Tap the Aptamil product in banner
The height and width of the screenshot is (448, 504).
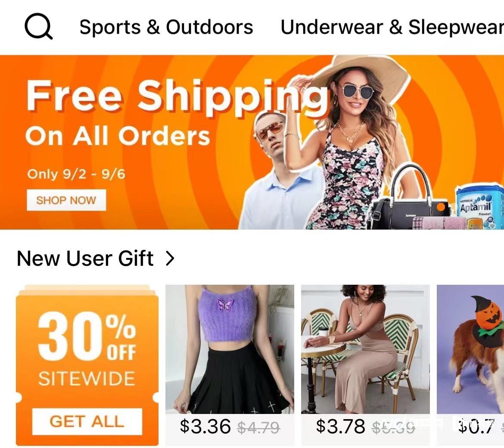[479, 206]
